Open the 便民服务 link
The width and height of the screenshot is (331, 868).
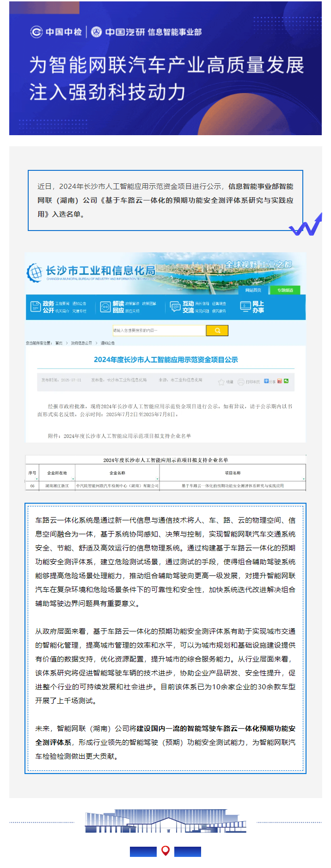coord(219,311)
